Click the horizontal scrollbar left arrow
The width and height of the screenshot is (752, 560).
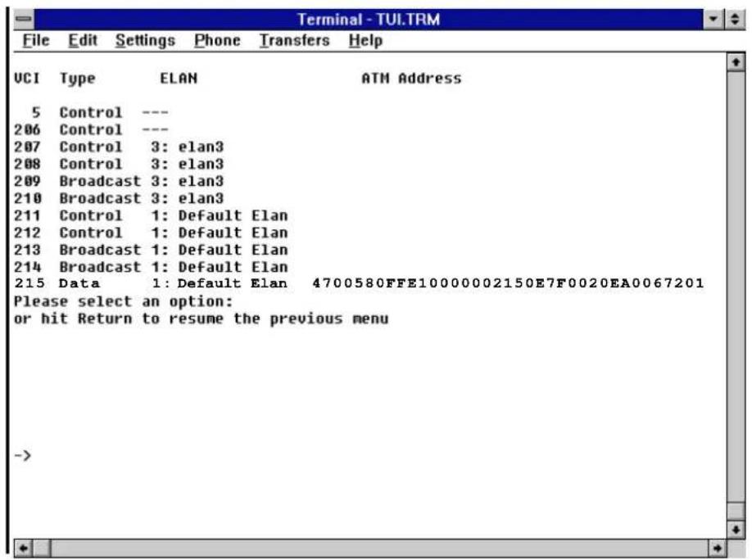pyautogui.click(x=23, y=548)
